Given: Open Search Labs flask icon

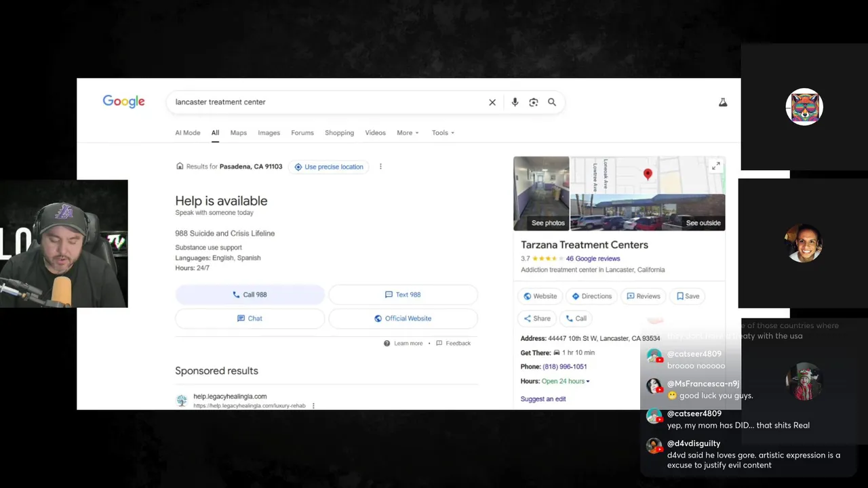Looking at the screenshot, I should pyautogui.click(x=723, y=102).
